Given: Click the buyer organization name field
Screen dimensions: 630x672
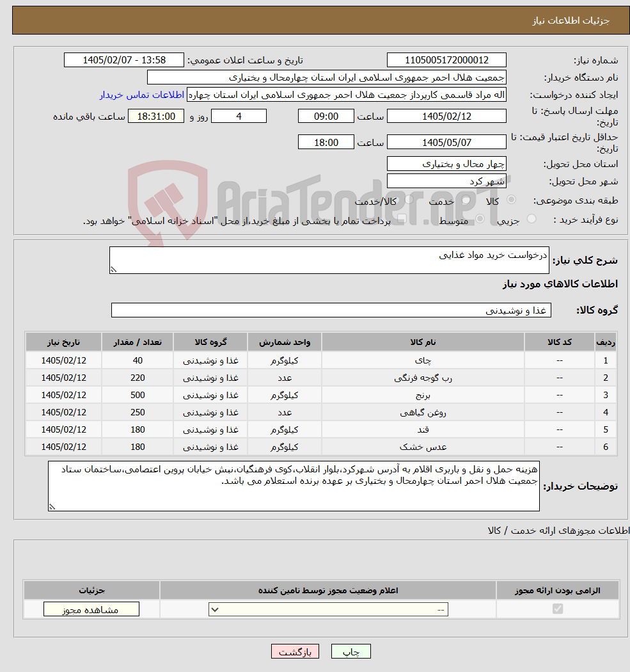Looking at the screenshot, I should point(327,77).
